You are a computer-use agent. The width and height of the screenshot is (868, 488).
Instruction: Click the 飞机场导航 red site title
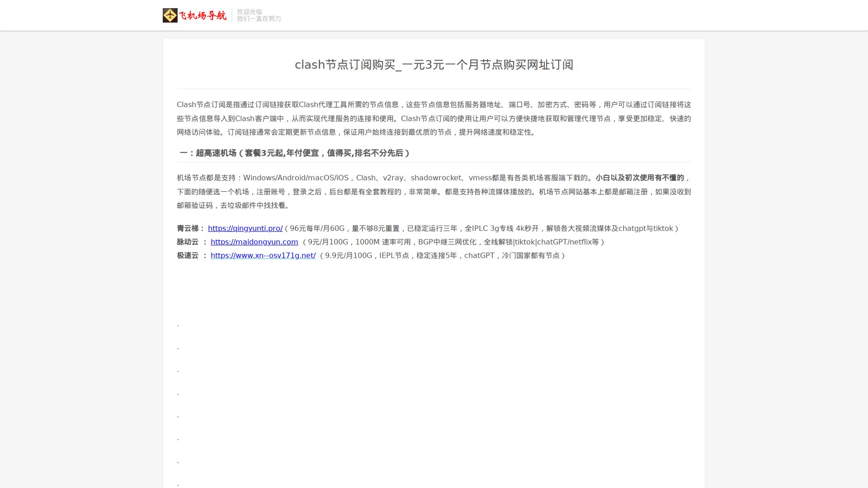203,16
